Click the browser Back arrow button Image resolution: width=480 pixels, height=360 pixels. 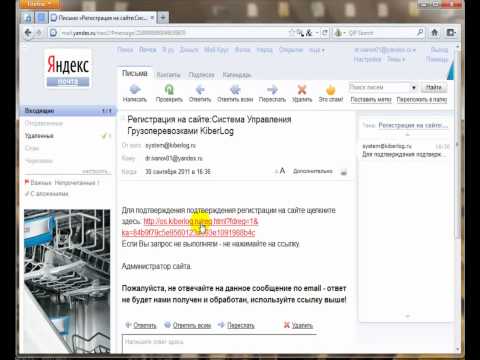28,33
